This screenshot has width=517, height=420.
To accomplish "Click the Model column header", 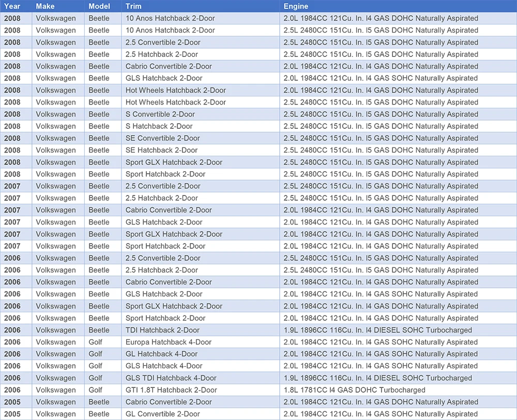I will pyautogui.click(x=103, y=6).
